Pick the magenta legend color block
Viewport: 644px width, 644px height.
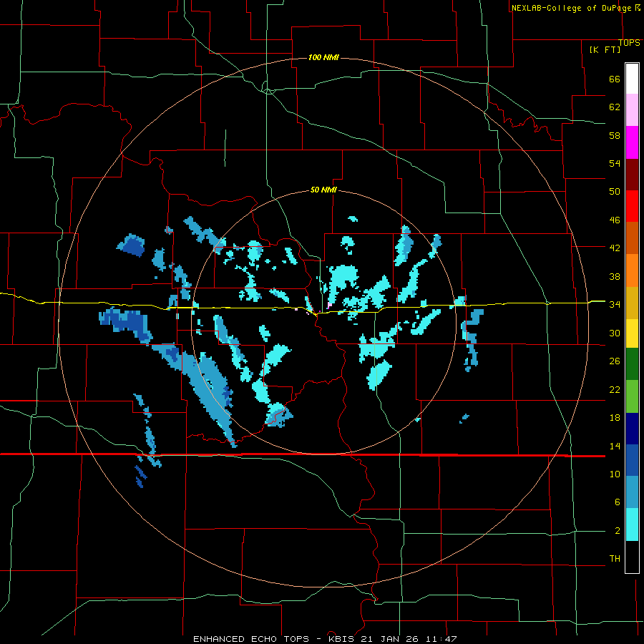(632, 142)
